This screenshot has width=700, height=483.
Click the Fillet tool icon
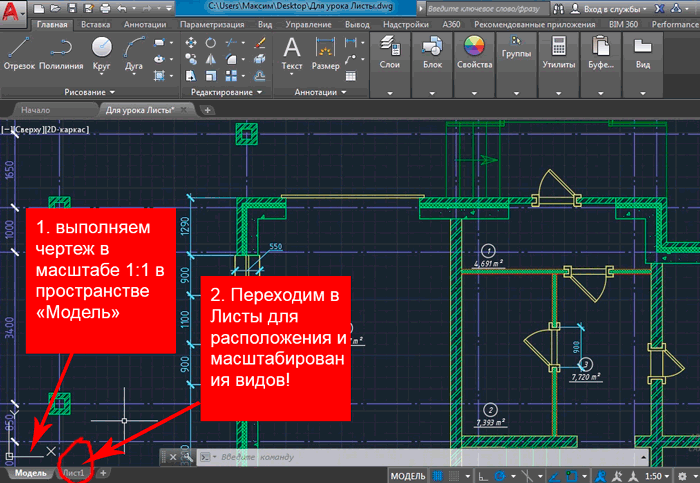[x=231, y=59]
